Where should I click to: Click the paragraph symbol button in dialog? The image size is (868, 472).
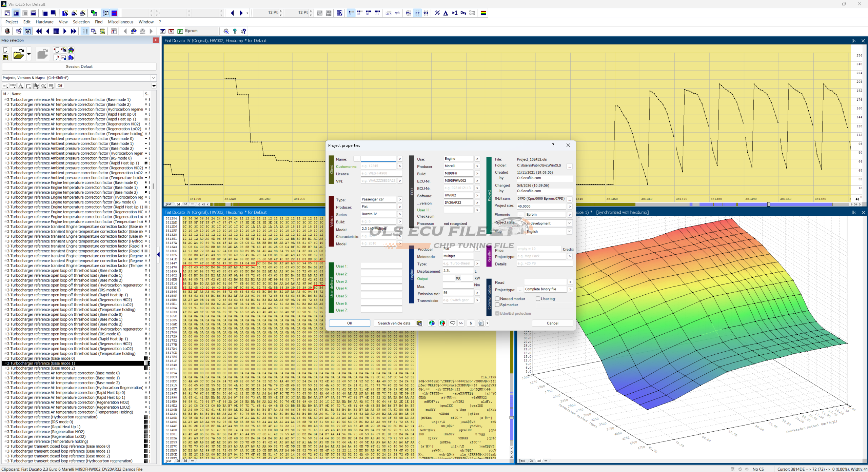point(470,323)
